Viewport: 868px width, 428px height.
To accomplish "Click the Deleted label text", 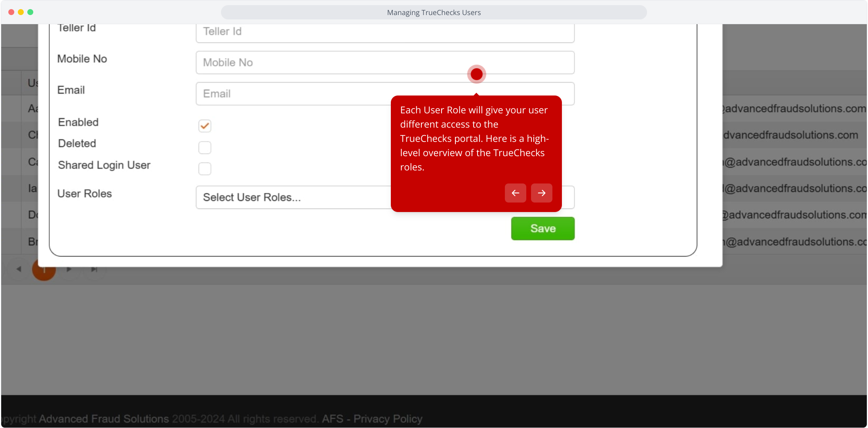I will pyautogui.click(x=77, y=143).
